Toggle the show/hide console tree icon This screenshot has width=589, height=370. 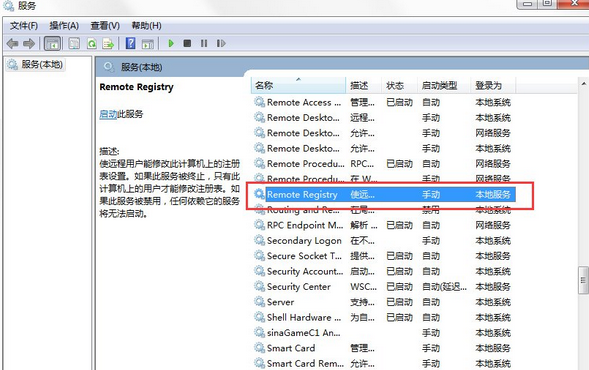(52, 44)
